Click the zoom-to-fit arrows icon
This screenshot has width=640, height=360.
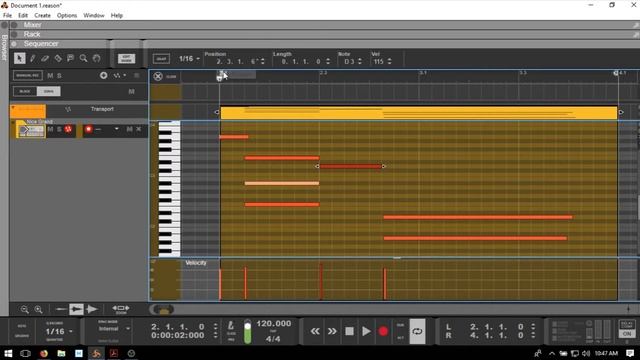[121, 309]
